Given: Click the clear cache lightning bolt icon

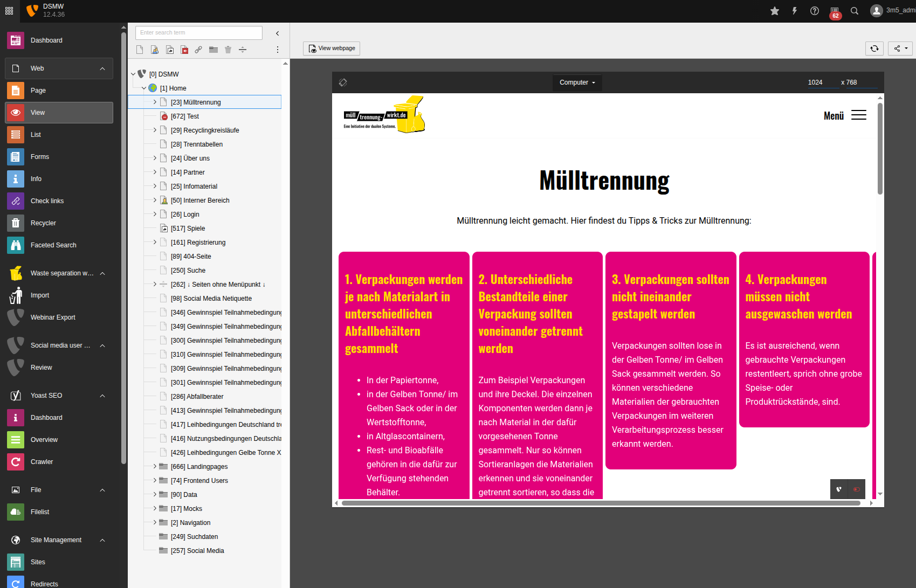Looking at the screenshot, I should click(x=795, y=11).
